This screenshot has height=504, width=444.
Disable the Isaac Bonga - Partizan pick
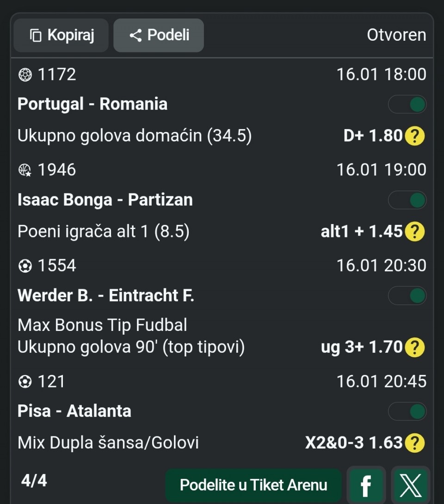pyautogui.click(x=407, y=200)
